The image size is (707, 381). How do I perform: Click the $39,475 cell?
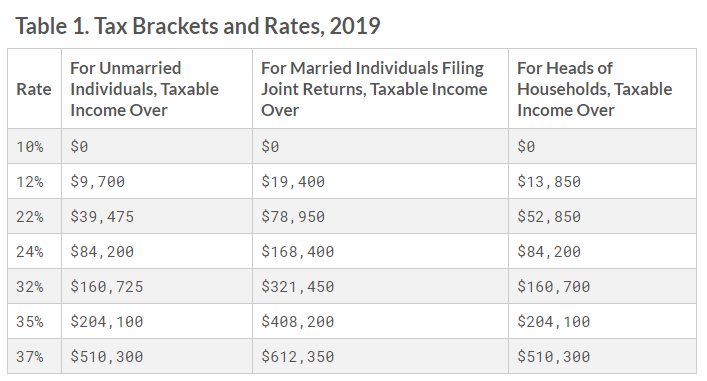coord(157,216)
